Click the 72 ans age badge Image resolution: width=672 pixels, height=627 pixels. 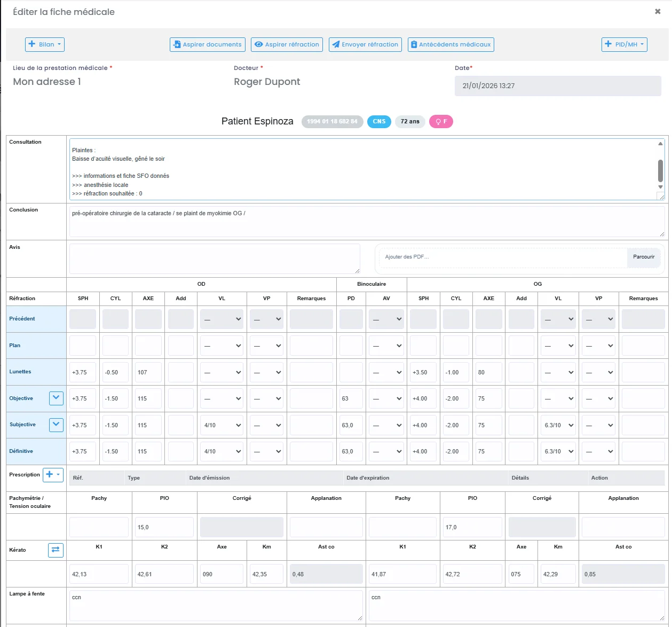pyautogui.click(x=410, y=121)
